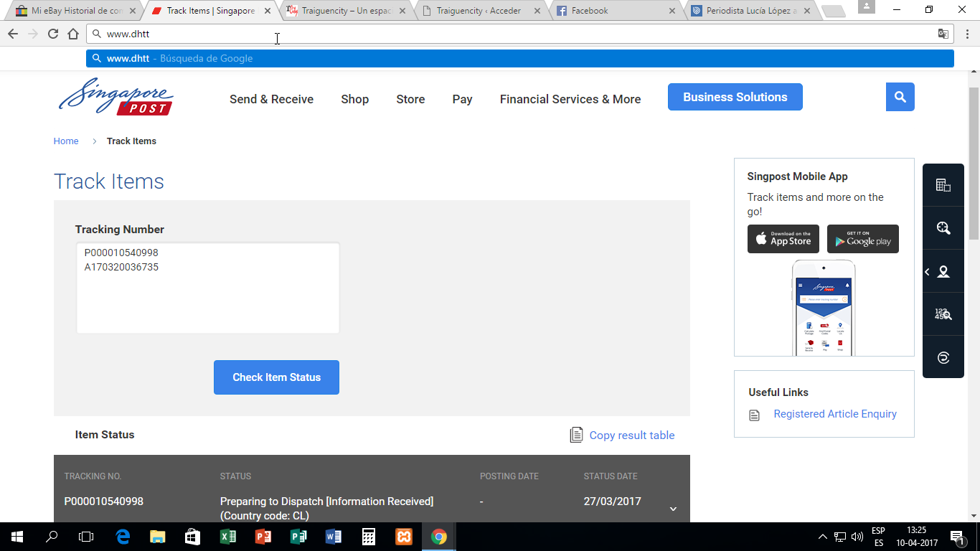Click the bottom circular arrow sidebar icon

click(943, 357)
